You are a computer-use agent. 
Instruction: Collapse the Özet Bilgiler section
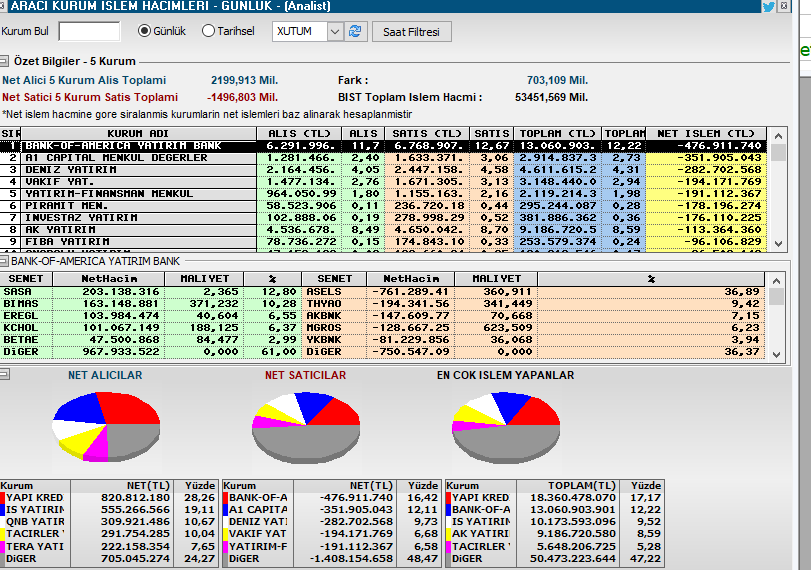click(x=4, y=61)
